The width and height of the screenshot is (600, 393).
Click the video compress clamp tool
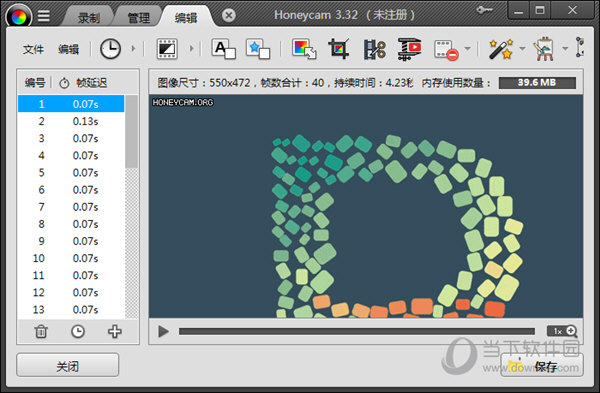[409, 49]
